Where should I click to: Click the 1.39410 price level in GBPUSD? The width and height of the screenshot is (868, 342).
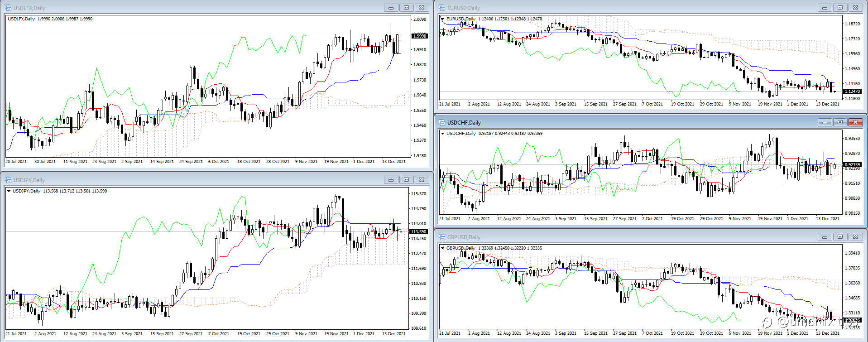(x=852, y=253)
